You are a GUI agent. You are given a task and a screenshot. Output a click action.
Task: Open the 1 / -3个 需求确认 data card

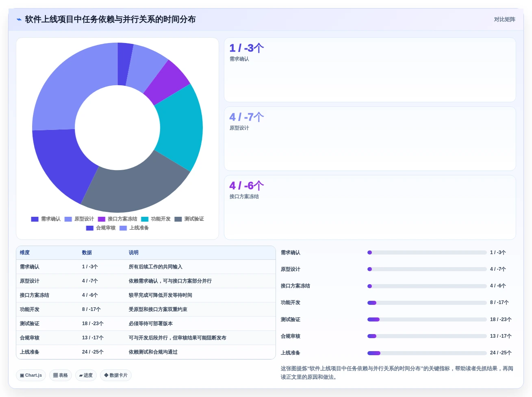coord(370,70)
